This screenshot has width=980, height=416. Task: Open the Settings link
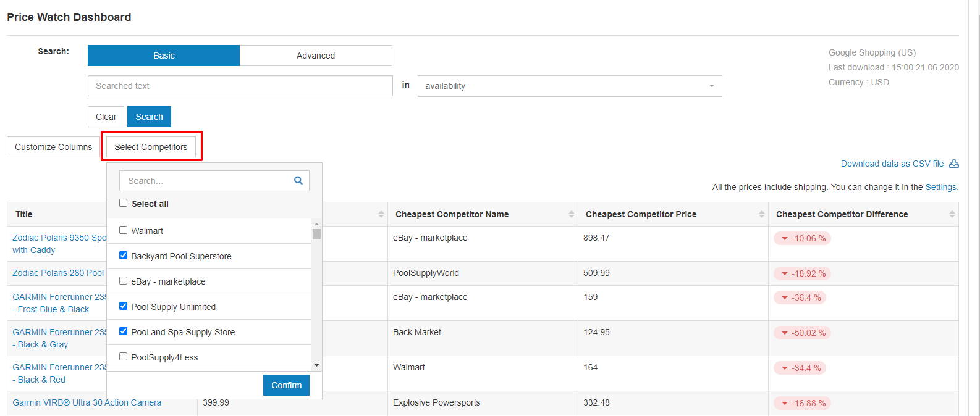(941, 187)
